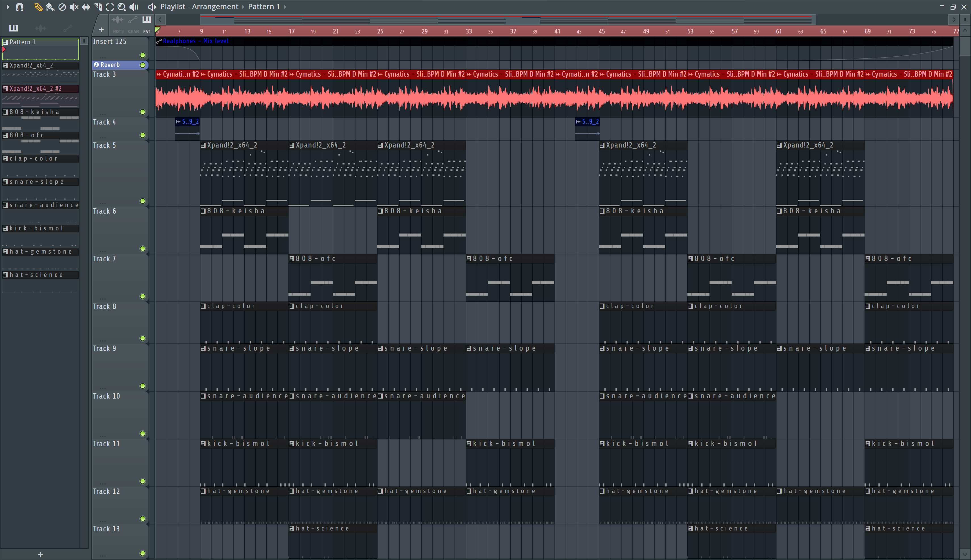Select the Slip tool
Screen dimensions: 971x560
[86, 7]
